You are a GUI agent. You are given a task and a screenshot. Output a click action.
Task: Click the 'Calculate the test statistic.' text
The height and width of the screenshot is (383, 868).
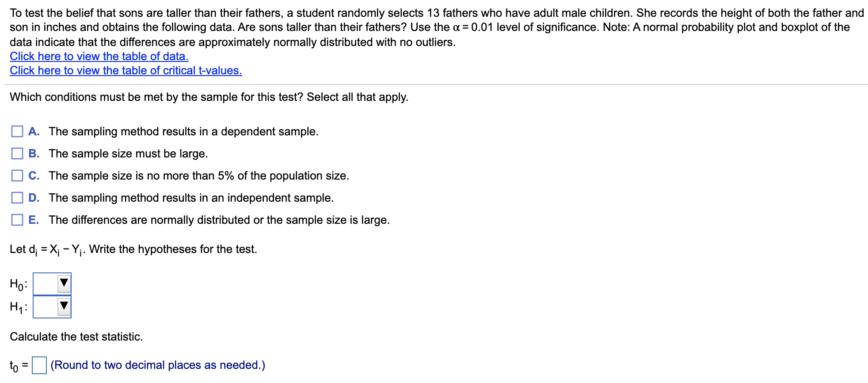point(76,337)
